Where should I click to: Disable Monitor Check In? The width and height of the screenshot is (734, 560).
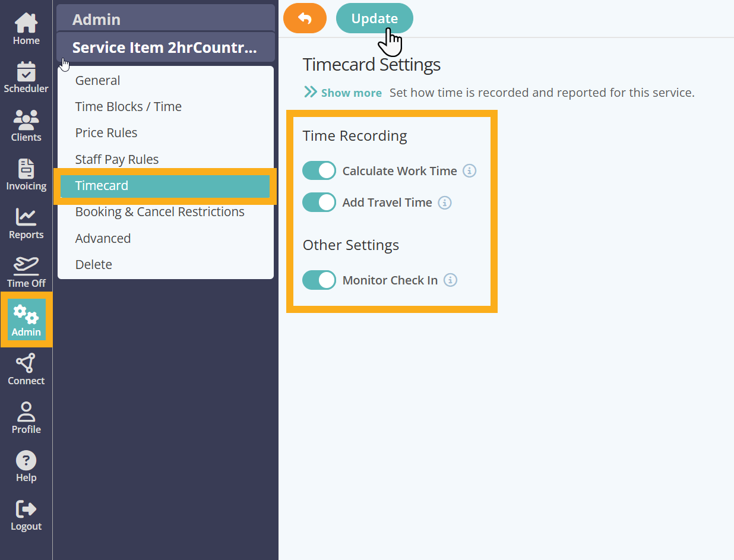pos(319,280)
